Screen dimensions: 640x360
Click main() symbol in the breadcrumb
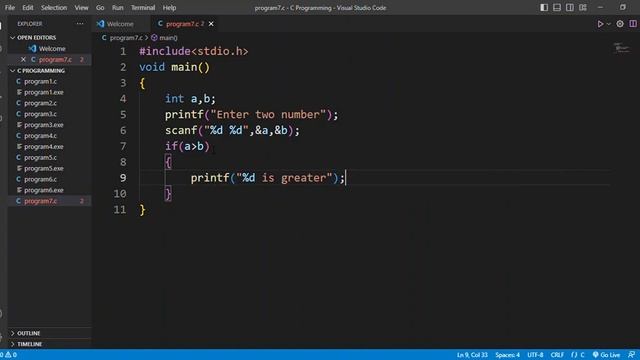[x=164, y=38]
